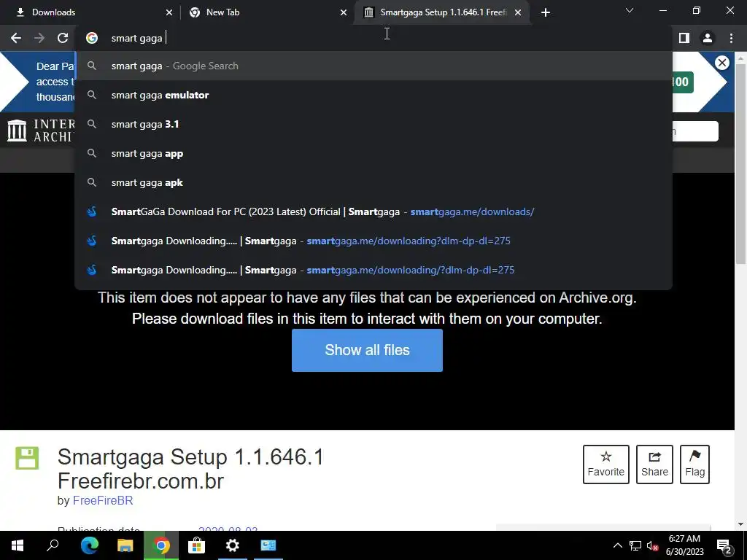Close the Downloads tab

click(x=169, y=12)
